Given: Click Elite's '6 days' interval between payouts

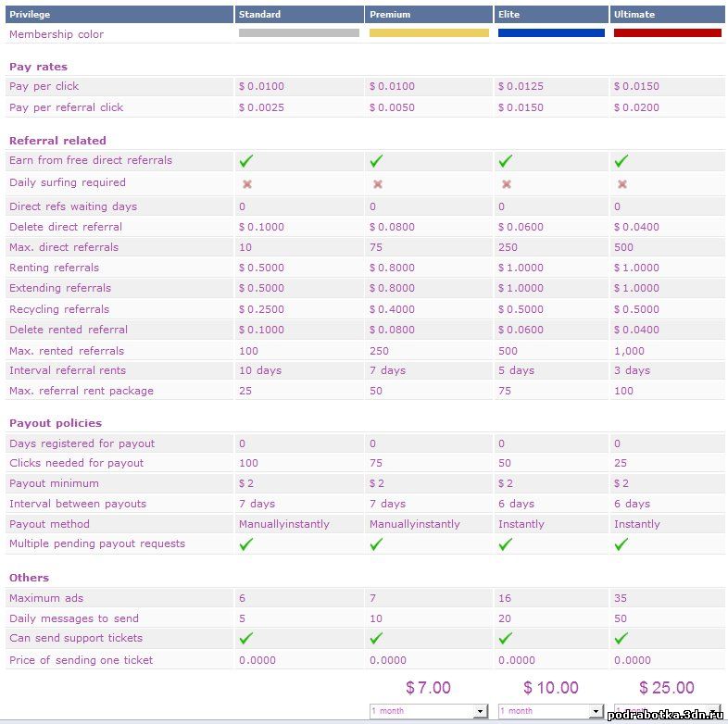Looking at the screenshot, I should 516,504.
